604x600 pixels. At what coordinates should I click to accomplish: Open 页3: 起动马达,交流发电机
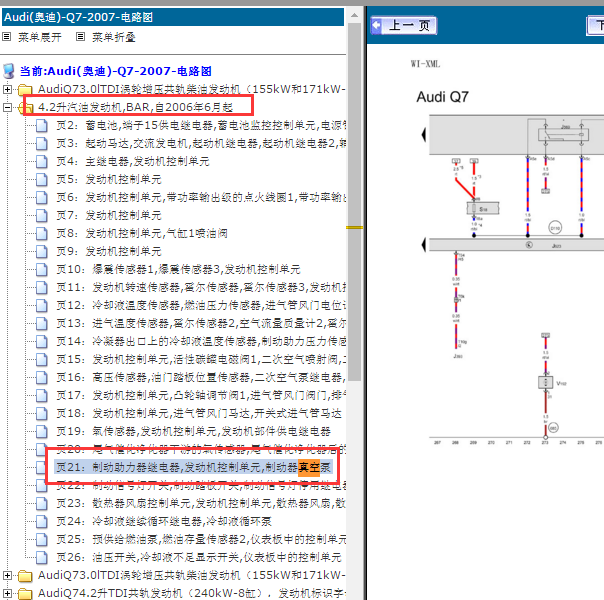pyautogui.click(x=201, y=144)
